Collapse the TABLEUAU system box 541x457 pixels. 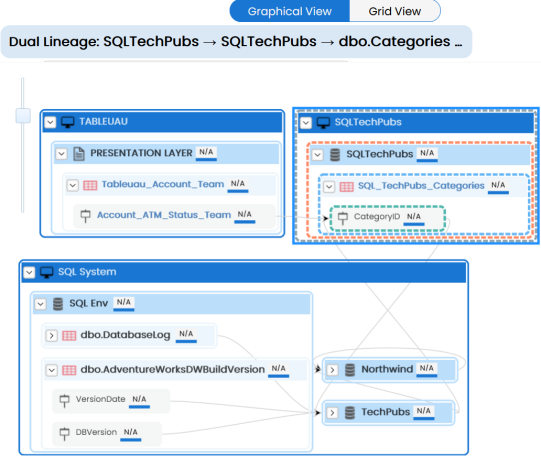pyautogui.click(x=50, y=122)
